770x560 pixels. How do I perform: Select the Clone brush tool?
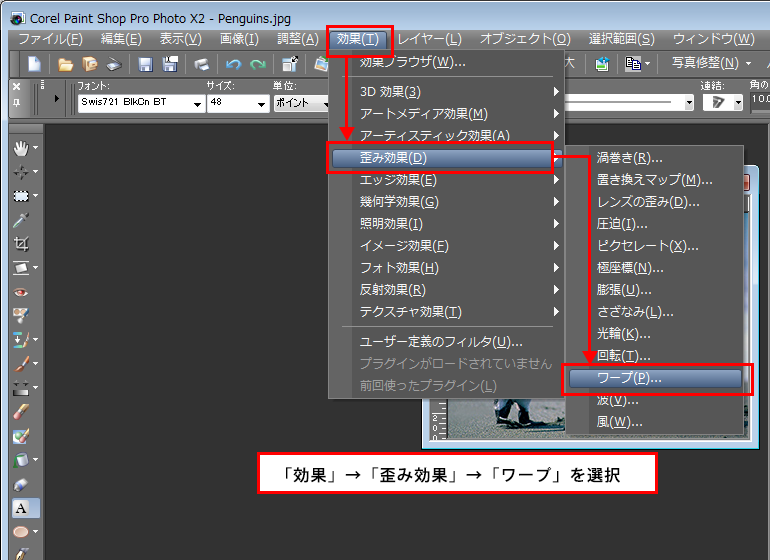click(x=21, y=339)
